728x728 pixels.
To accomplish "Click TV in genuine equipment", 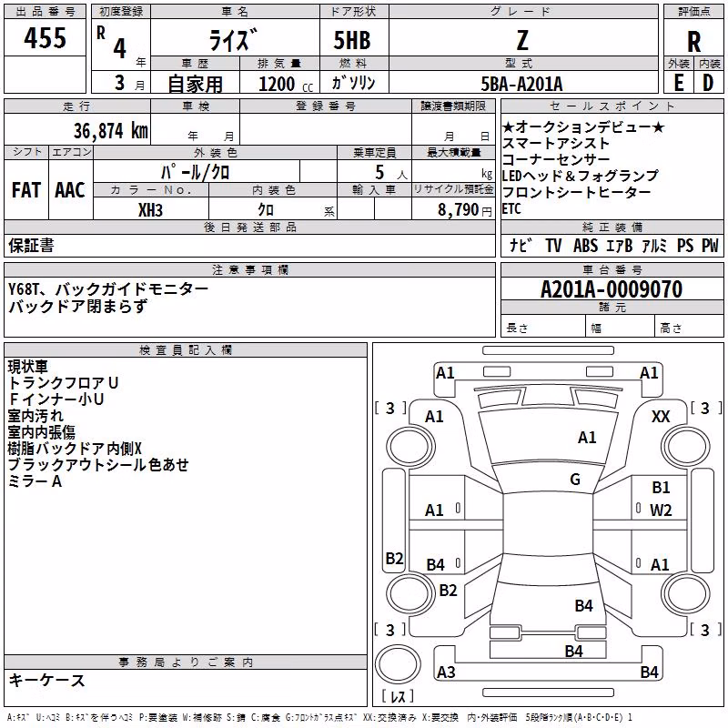I will coord(553,245).
